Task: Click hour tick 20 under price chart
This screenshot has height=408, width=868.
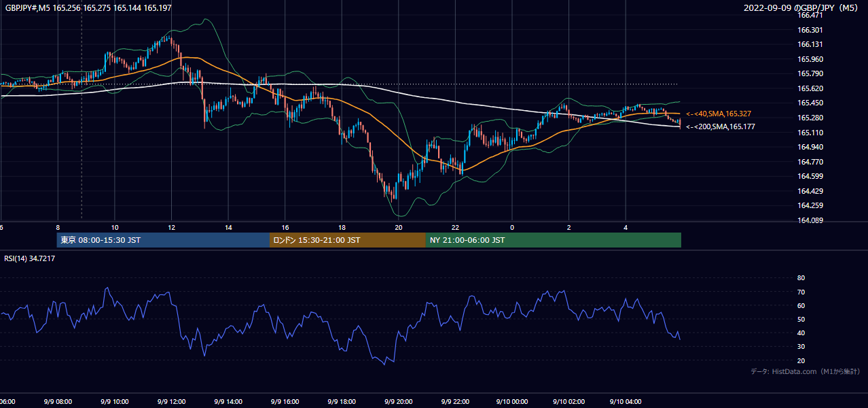Action: coord(399,227)
